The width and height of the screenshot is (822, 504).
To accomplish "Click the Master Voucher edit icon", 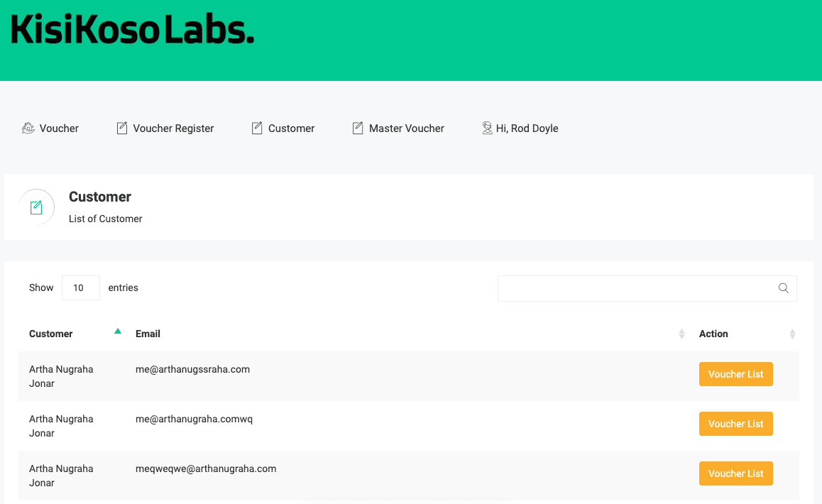I will click(358, 128).
